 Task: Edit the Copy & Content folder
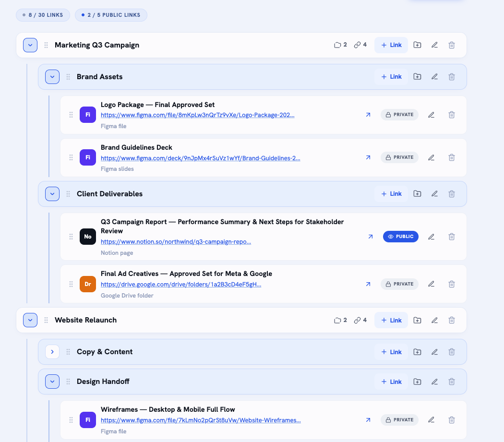point(434,352)
